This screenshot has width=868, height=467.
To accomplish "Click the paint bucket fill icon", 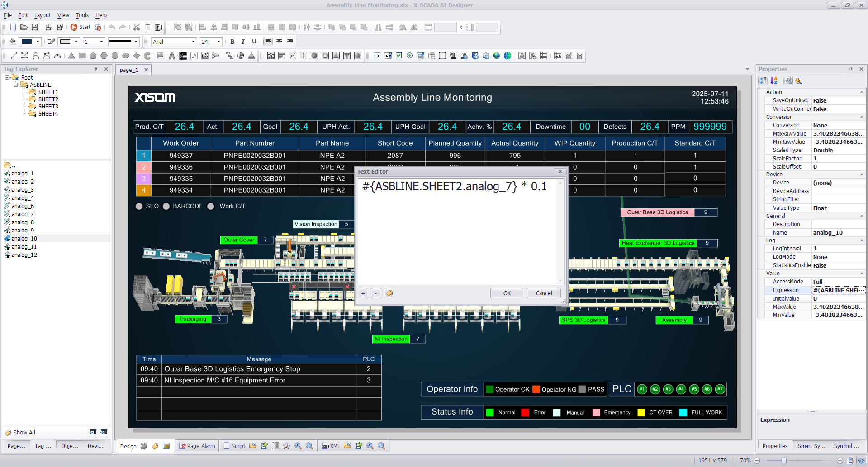I will click(13, 42).
